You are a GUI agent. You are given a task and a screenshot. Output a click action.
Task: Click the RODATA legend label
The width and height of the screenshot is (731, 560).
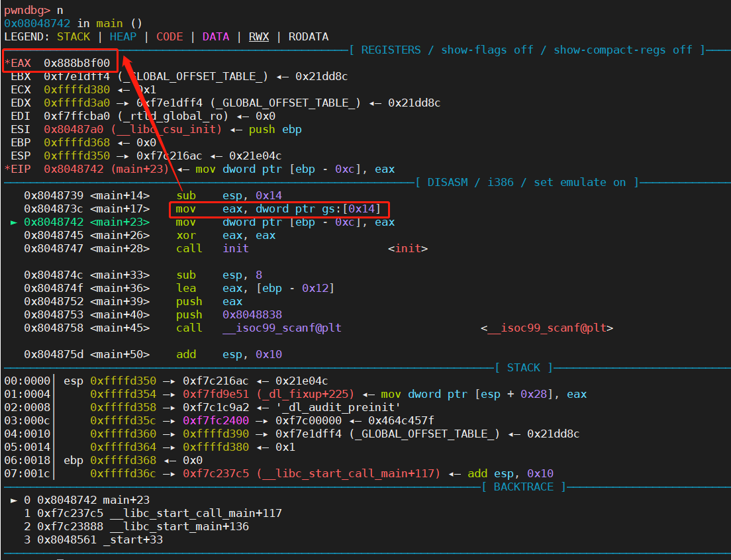(x=309, y=37)
